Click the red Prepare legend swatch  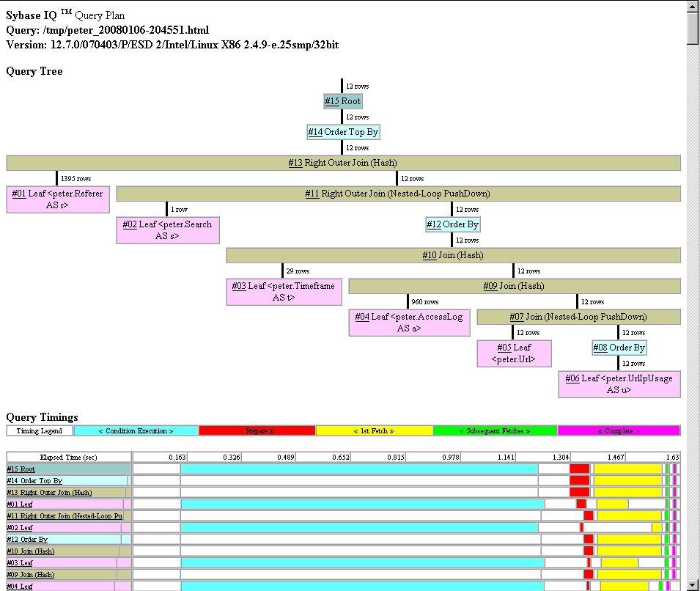257,431
